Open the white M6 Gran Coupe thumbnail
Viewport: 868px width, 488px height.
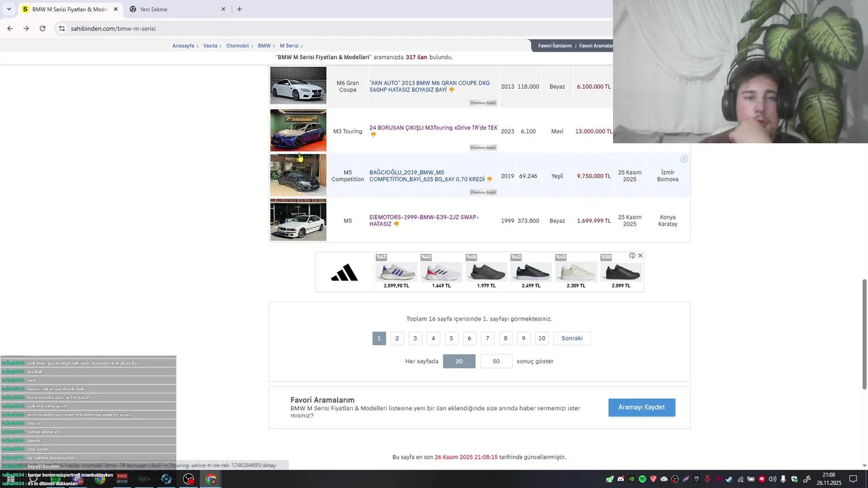click(298, 85)
